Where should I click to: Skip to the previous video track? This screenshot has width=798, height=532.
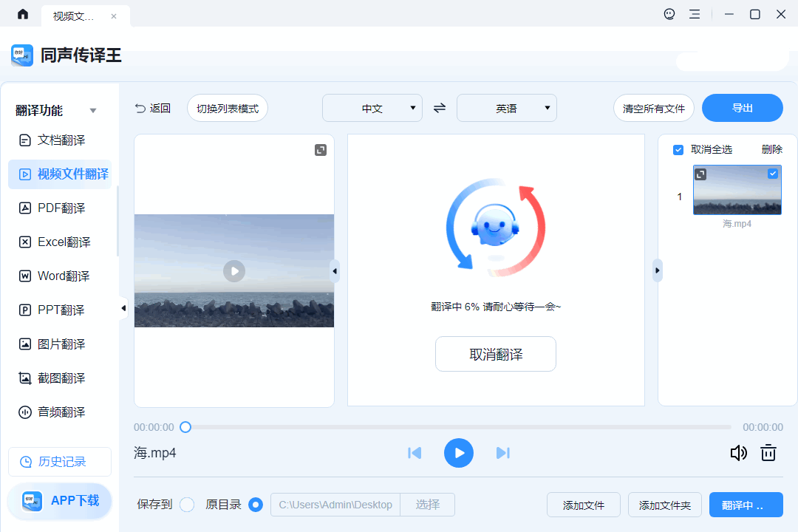click(x=415, y=453)
